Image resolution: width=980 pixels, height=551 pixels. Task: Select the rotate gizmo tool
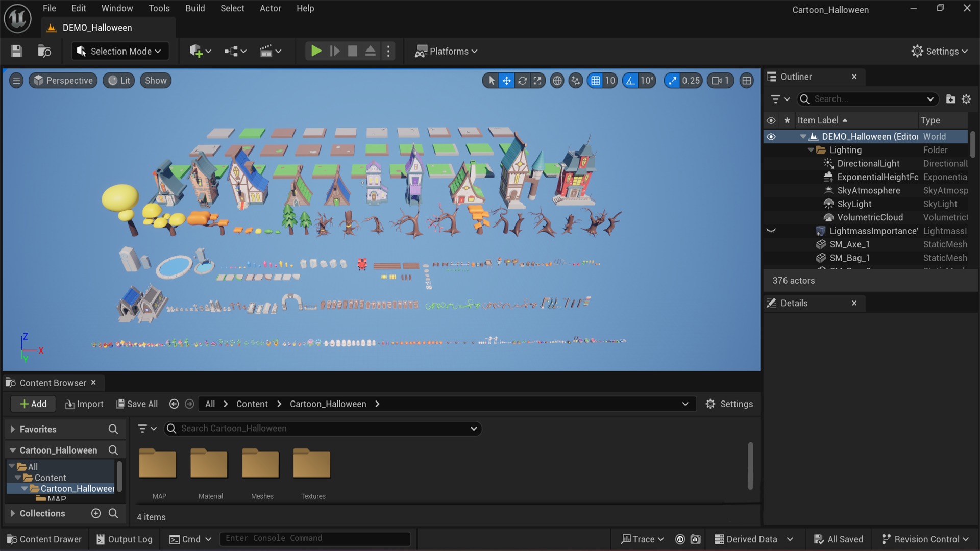pyautogui.click(x=522, y=81)
